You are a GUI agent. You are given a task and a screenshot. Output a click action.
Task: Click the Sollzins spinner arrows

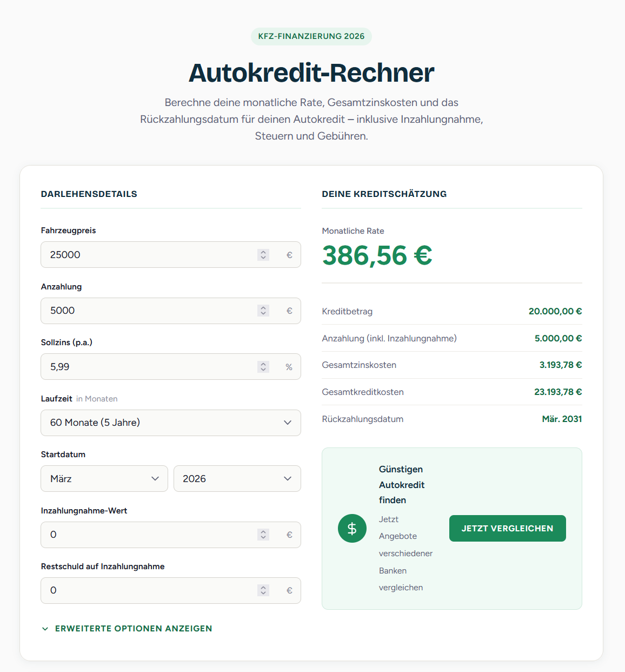(263, 367)
